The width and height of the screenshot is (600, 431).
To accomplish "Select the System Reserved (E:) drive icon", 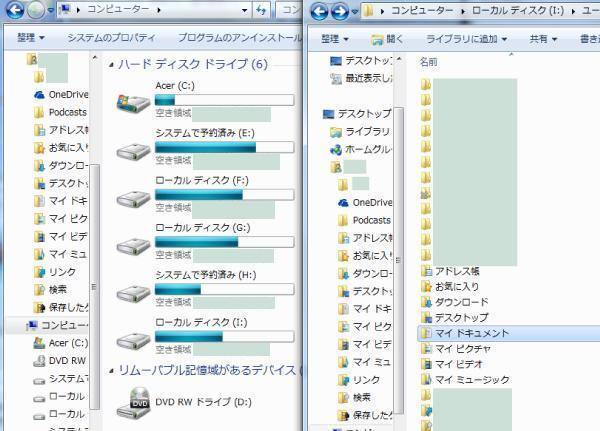I will click(x=131, y=150).
